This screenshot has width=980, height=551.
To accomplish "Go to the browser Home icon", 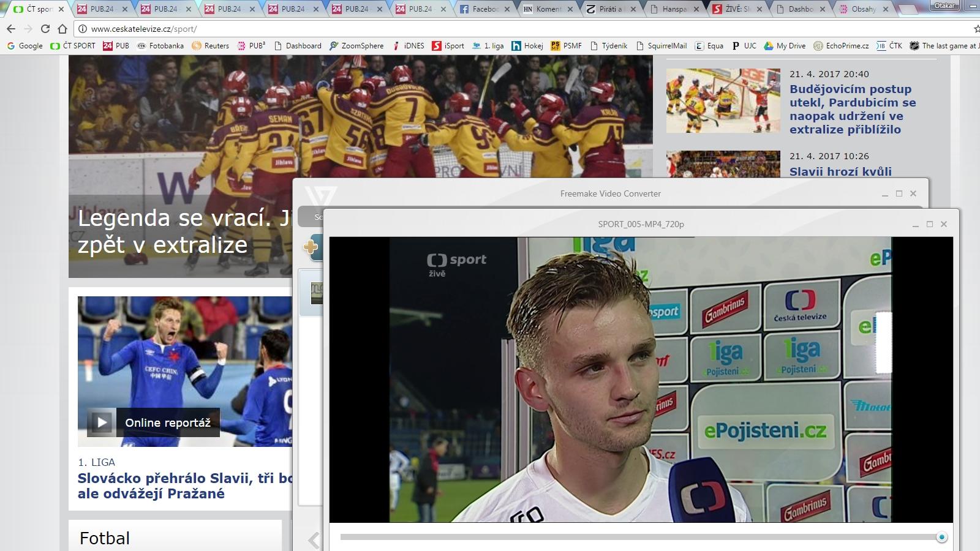I will [x=62, y=29].
